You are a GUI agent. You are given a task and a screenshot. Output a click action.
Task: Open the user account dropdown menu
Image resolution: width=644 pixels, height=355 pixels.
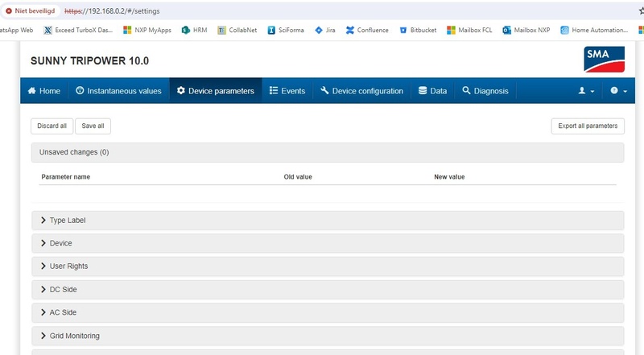coord(586,91)
